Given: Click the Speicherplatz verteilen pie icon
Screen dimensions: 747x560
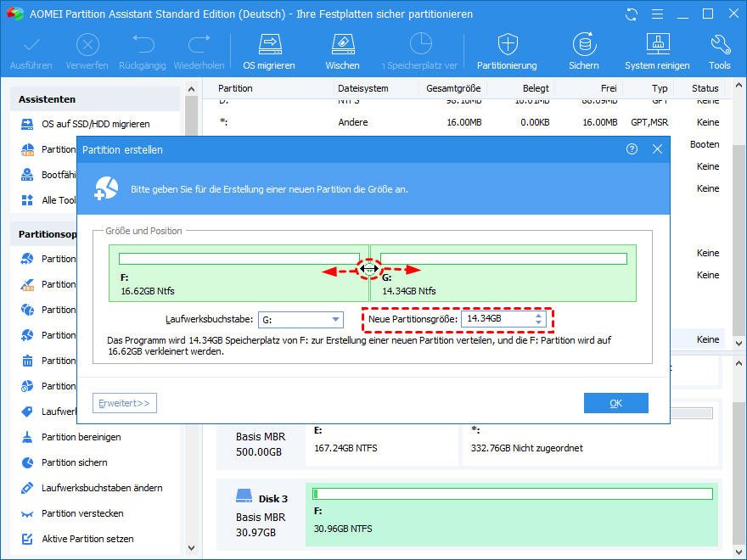Looking at the screenshot, I should pos(421,45).
